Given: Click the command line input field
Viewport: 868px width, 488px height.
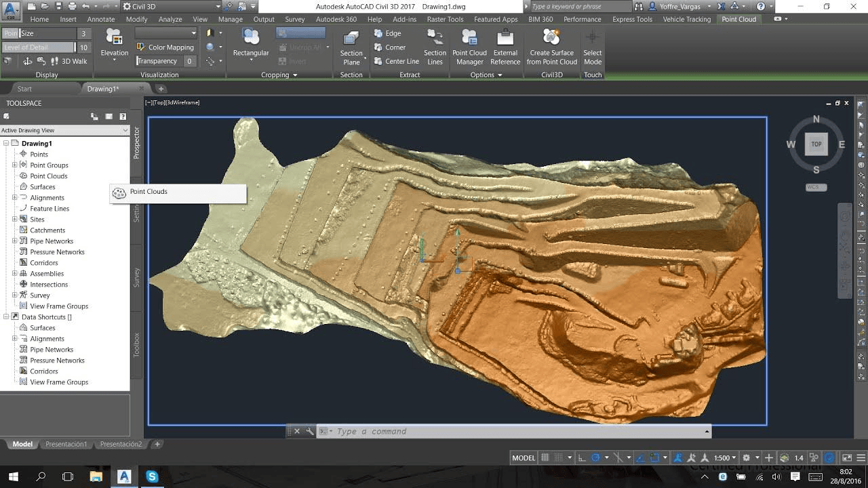Looking at the screenshot, I should pyautogui.click(x=515, y=431).
